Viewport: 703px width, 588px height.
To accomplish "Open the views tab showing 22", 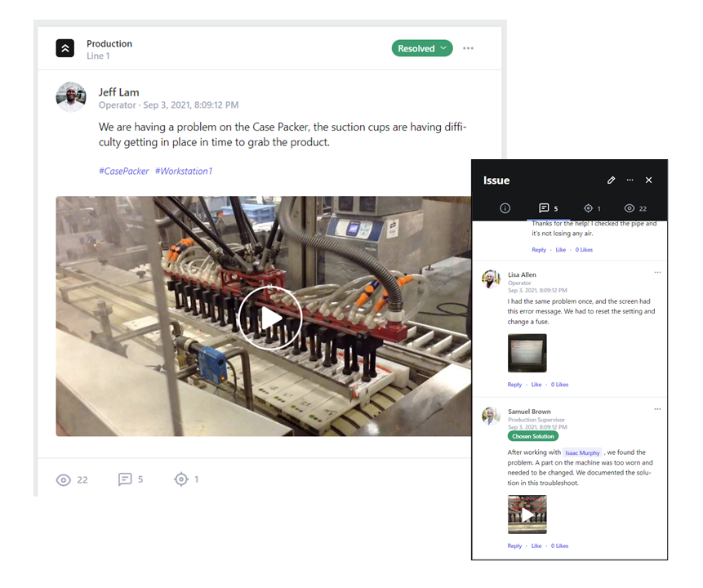I will coord(630,209).
